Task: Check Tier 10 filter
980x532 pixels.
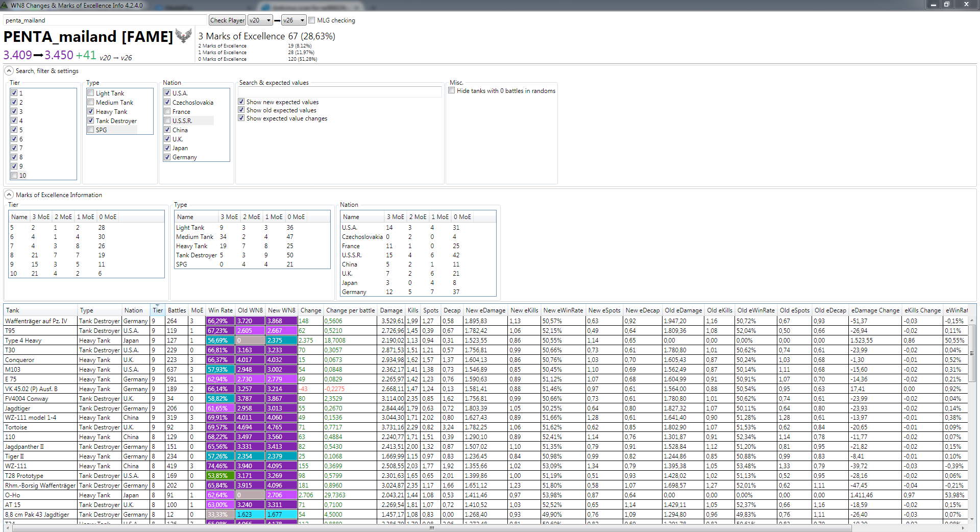Action: (x=14, y=175)
